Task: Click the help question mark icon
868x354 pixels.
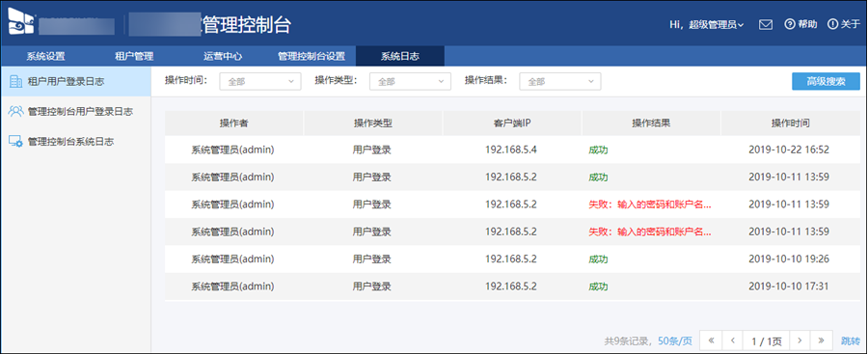Action: click(x=790, y=24)
